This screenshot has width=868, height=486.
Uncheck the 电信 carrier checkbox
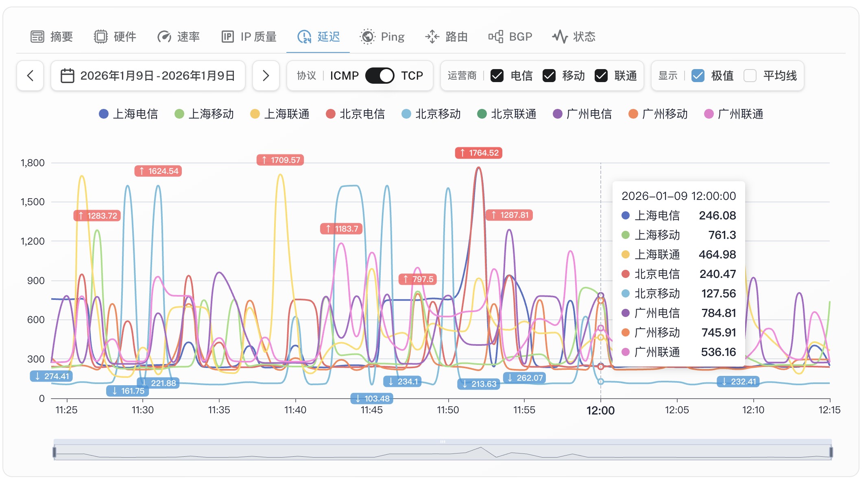tap(497, 76)
